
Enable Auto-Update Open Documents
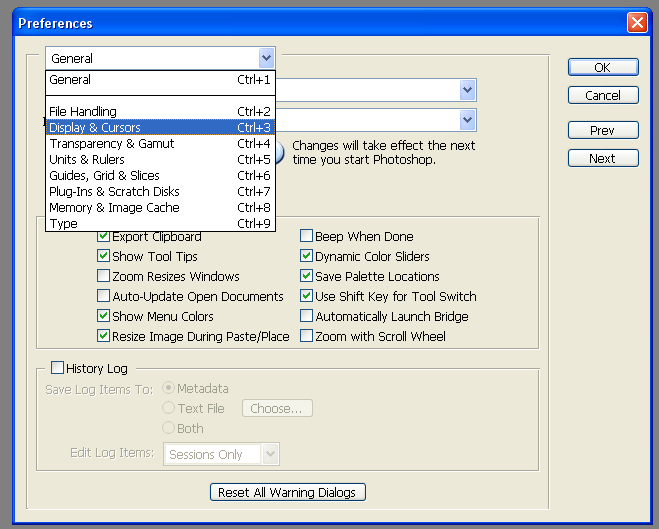pos(103,296)
